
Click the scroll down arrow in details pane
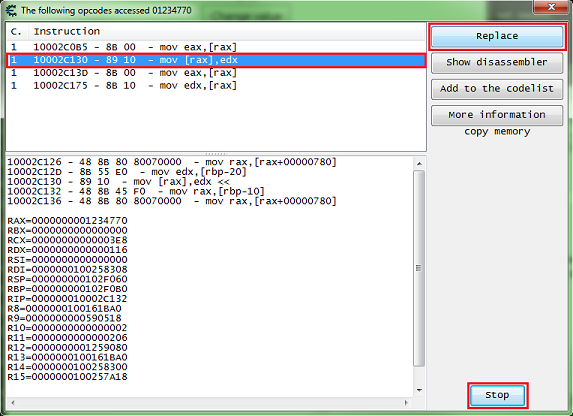coord(419,390)
